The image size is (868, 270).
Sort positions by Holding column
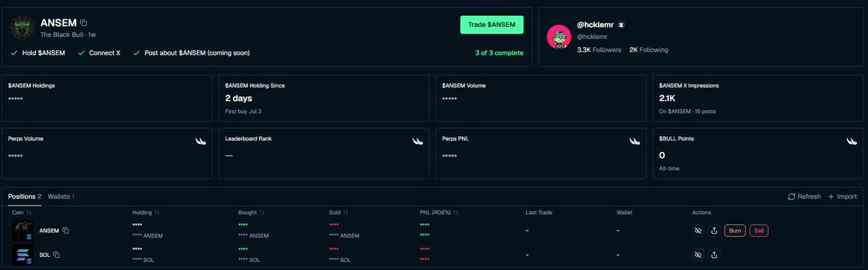coord(146,213)
